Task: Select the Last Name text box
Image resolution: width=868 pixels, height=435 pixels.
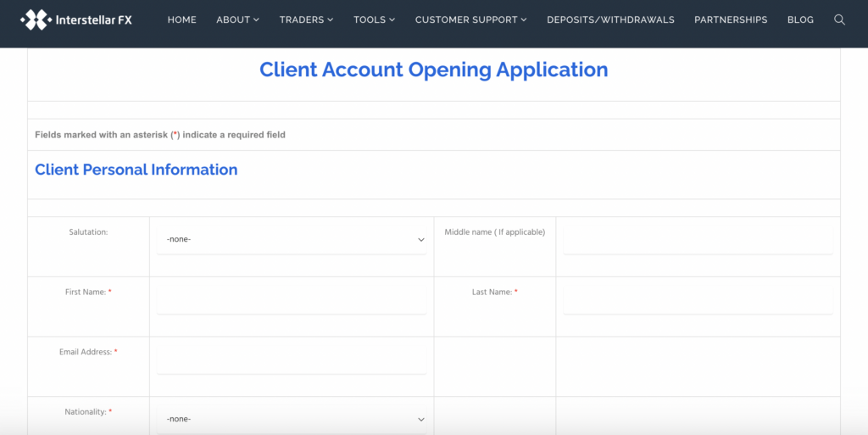Action: point(698,300)
